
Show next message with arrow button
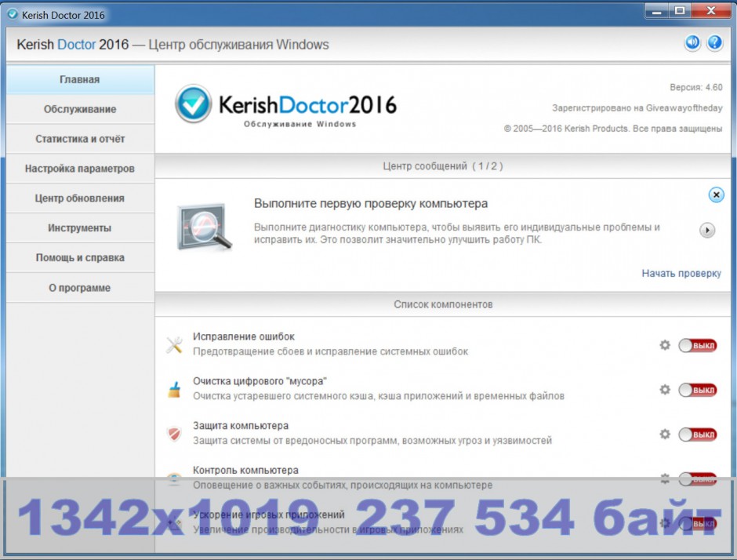click(707, 231)
